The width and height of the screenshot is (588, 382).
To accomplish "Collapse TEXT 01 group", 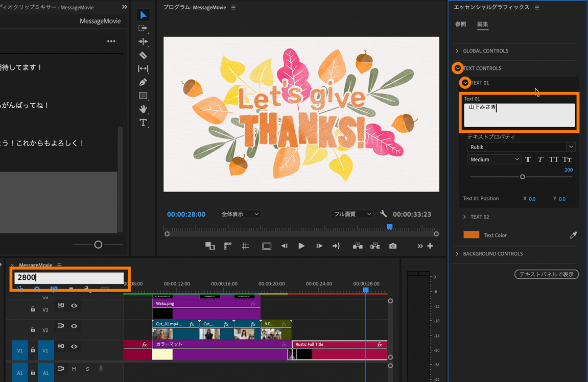I will coord(465,82).
